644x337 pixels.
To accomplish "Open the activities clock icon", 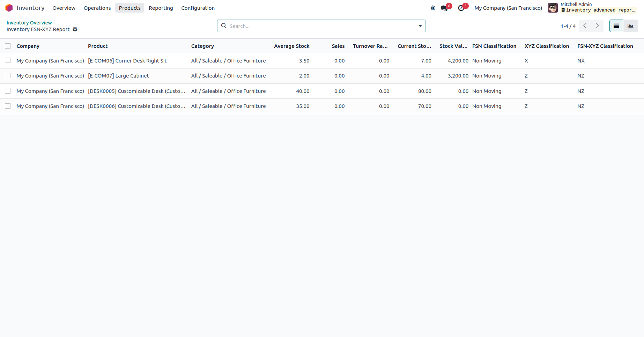I will click(x=461, y=8).
